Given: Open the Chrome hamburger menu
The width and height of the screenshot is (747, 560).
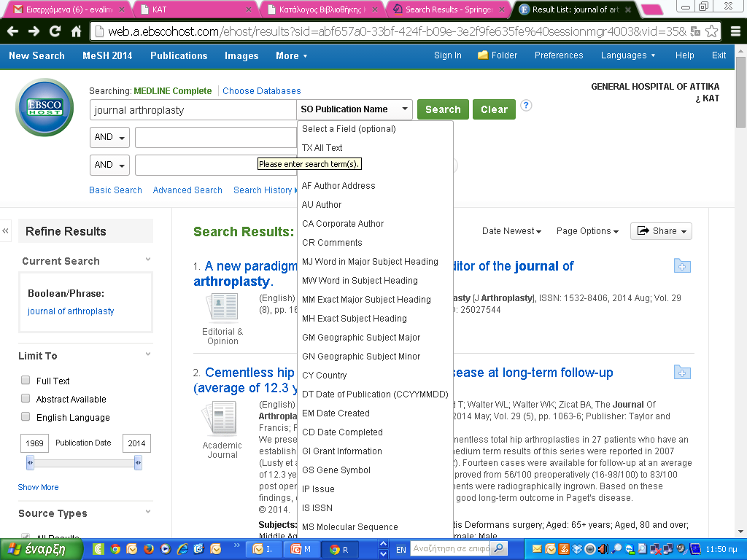Looking at the screenshot, I should 735,31.
